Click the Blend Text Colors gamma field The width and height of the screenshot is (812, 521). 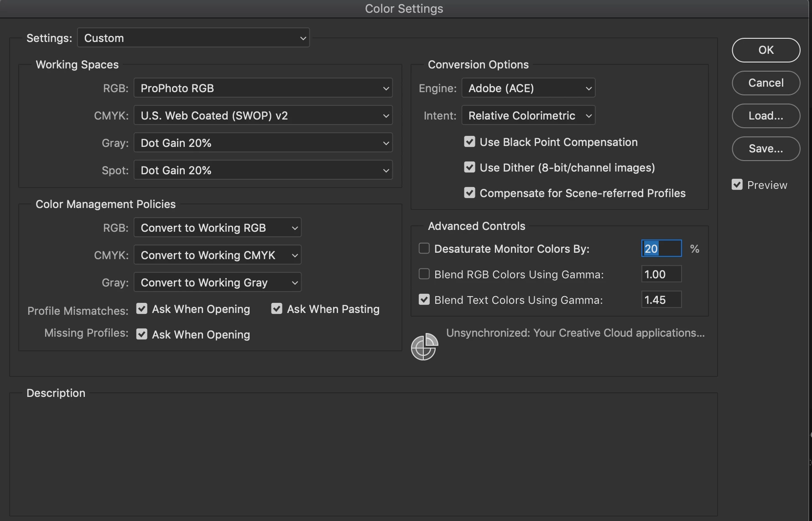point(661,300)
